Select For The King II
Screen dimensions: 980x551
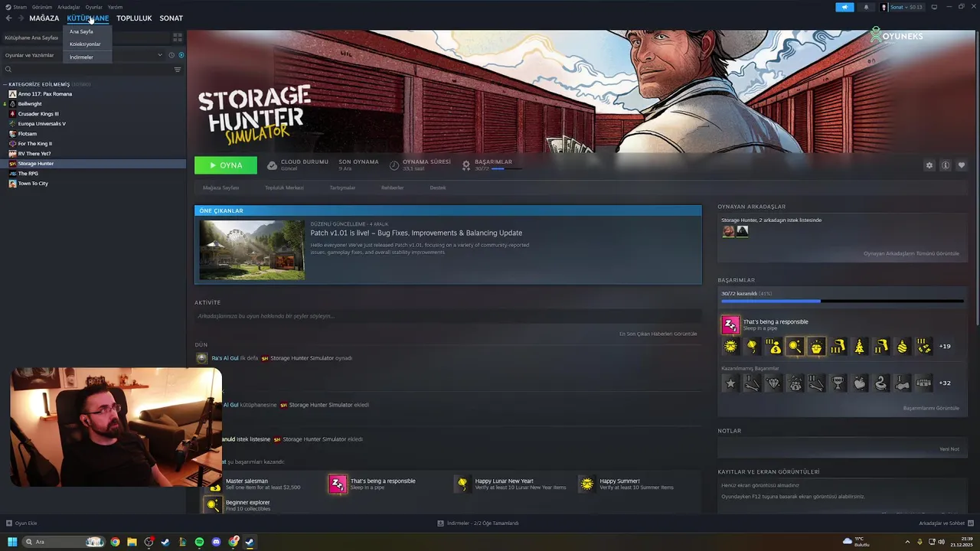click(35, 144)
